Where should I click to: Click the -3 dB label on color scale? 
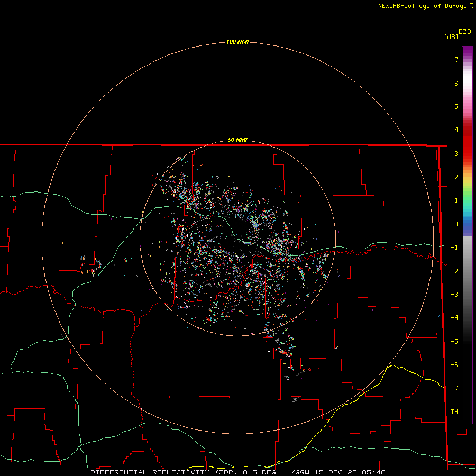point(454,295)
